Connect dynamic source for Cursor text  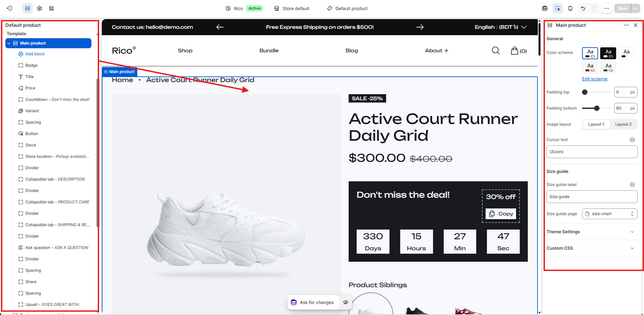(632, 140)
